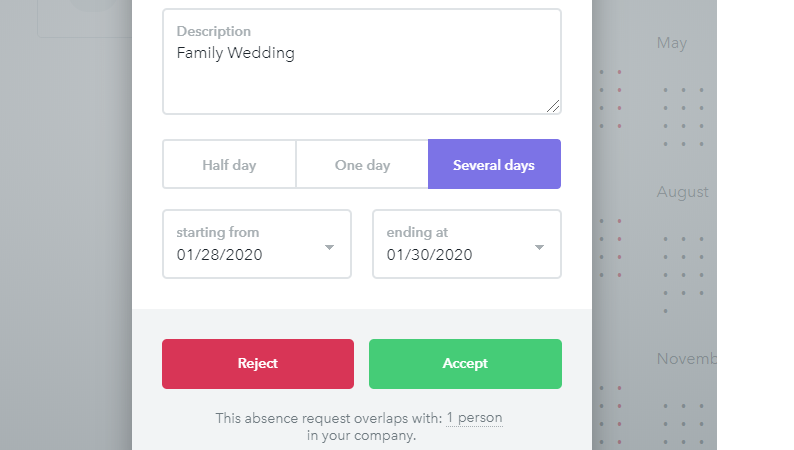Image resolution: width=794 pixels, height=450 pixels.
Task: Choose the Several days duration option
Action: (494, 165)
